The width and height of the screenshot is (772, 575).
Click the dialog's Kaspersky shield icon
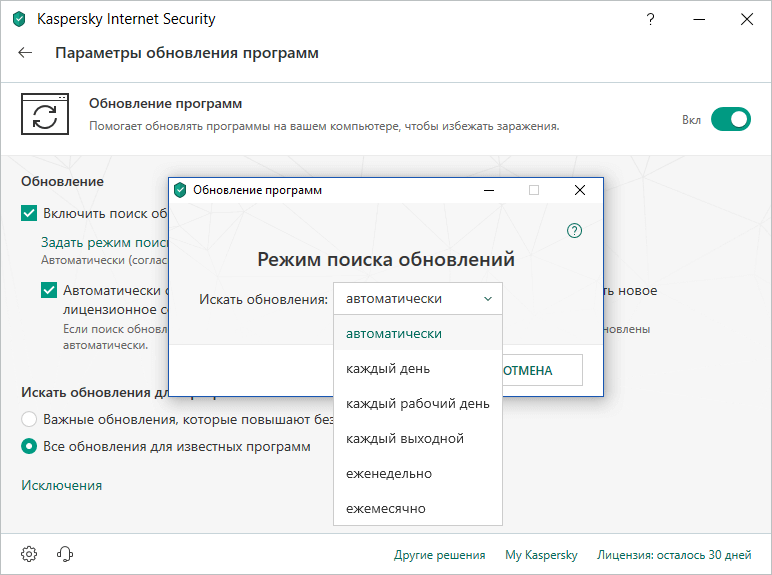coord(180,190)
